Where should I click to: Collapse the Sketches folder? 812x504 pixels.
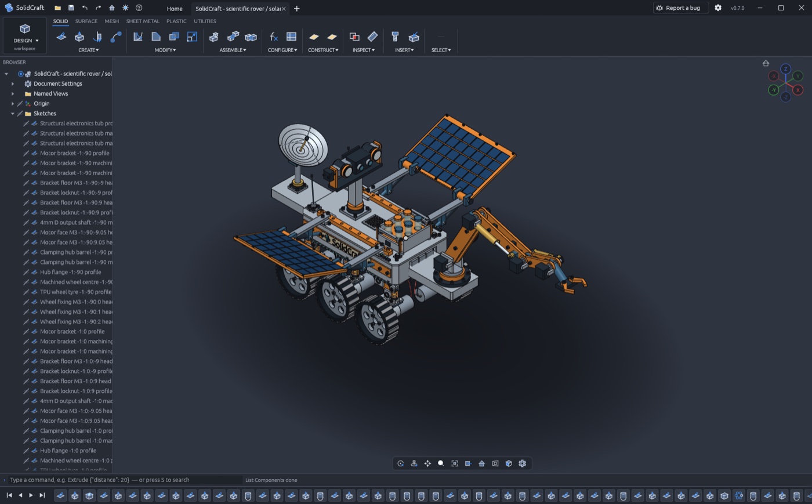pos(13,114)
